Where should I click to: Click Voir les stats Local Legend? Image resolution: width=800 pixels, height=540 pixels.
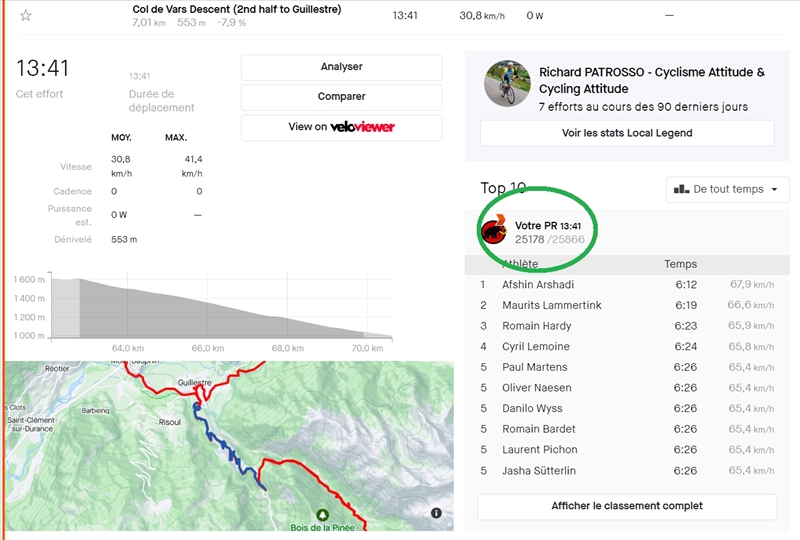(627, 133)
